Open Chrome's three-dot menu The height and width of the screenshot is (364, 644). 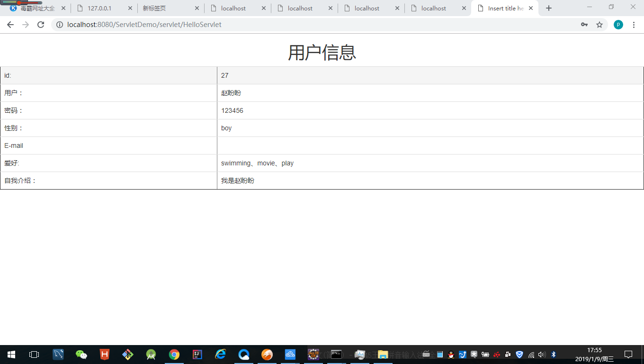[635, 25]
